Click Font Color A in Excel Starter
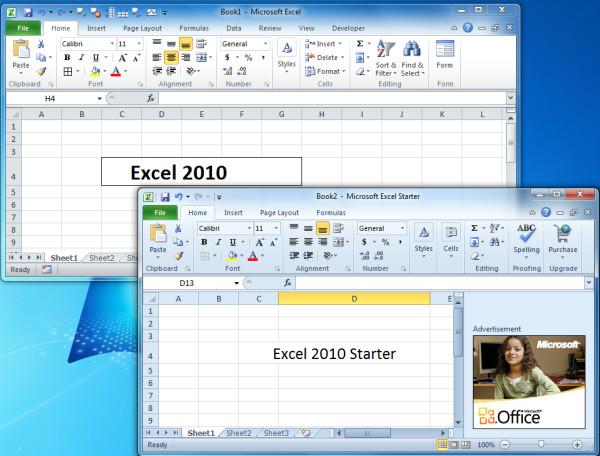 tap(253, 256)
